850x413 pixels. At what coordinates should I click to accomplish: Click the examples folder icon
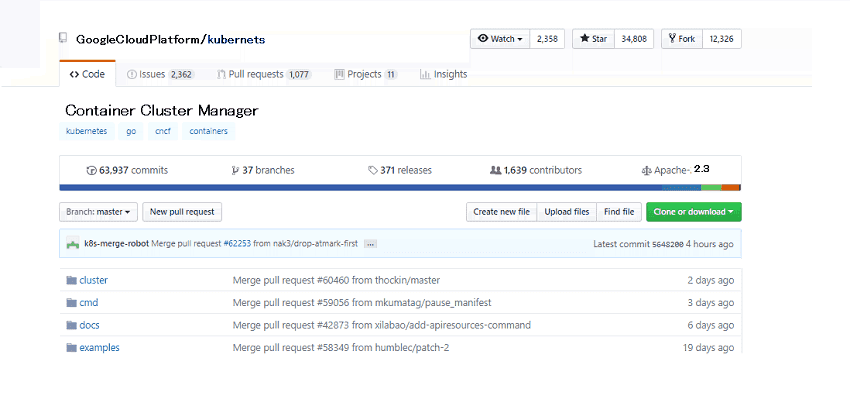(72, 347)
